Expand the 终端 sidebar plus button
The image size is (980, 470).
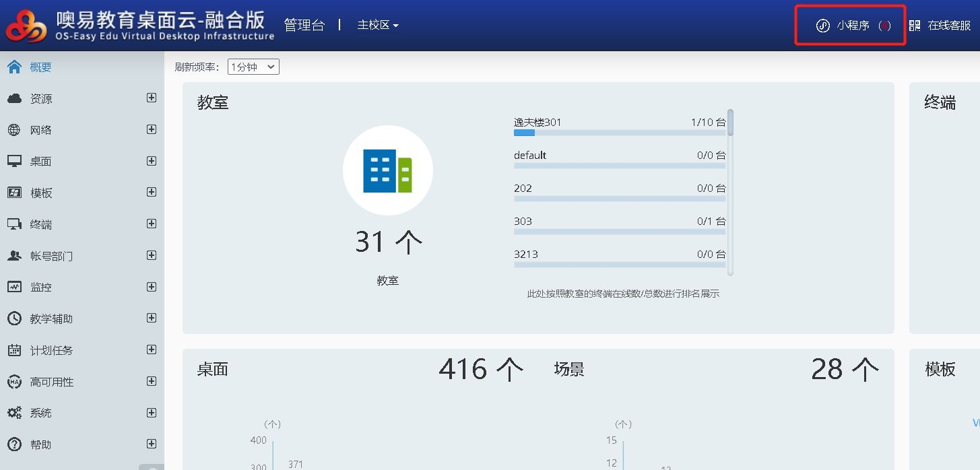click(x=152, y=224)
